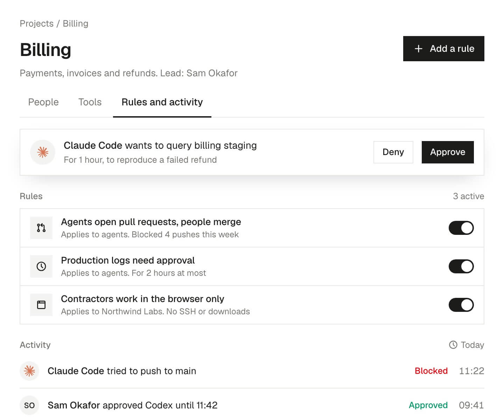
Task: Approve the Claude Code billing staging request
Action: point(448,152)
